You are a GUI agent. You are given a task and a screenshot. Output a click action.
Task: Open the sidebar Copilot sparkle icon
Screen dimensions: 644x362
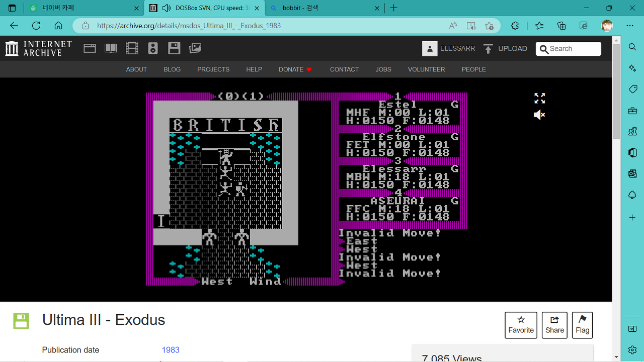(632, 68)
